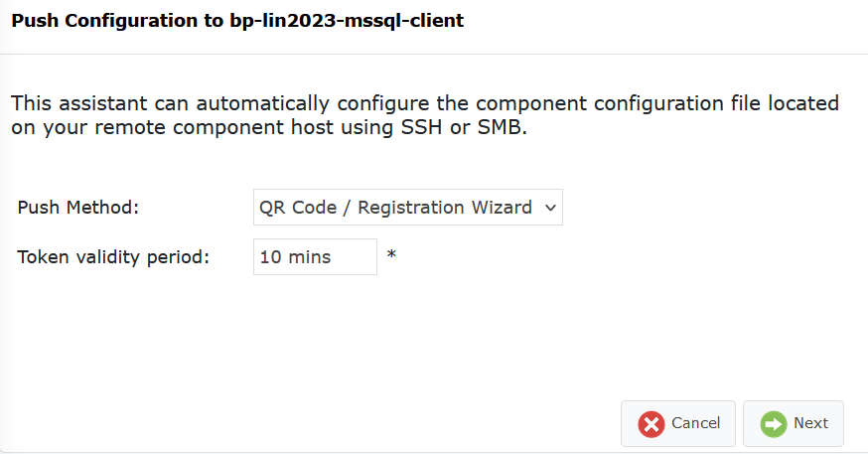868x454 pixels.
Task: Open the Push Method dropdown
Action: [408, 207]
